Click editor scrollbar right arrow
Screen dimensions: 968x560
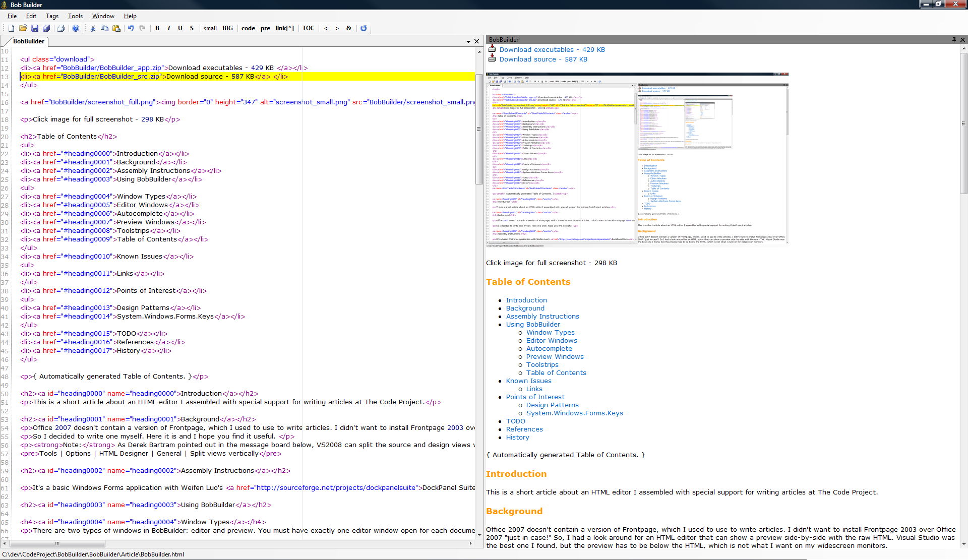tap(471, 543)
